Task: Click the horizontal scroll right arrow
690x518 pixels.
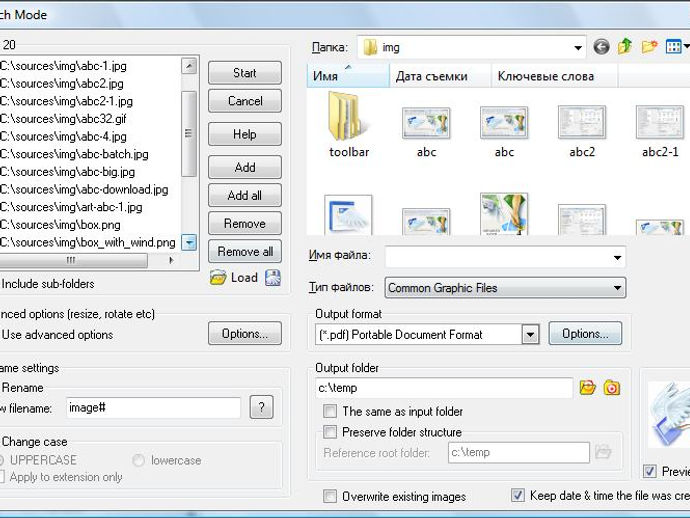Action: [x=171, y=260]
